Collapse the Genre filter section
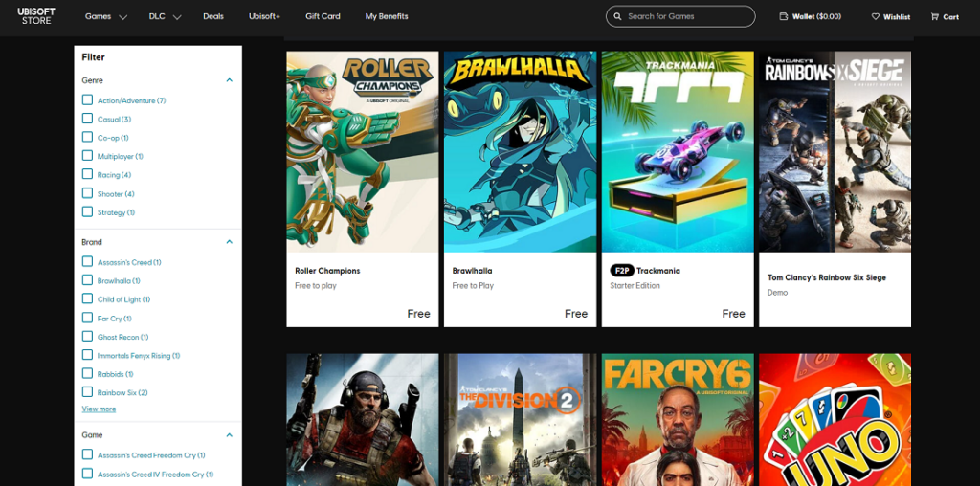Screen dimensions: 980x486 coord(230,80)
